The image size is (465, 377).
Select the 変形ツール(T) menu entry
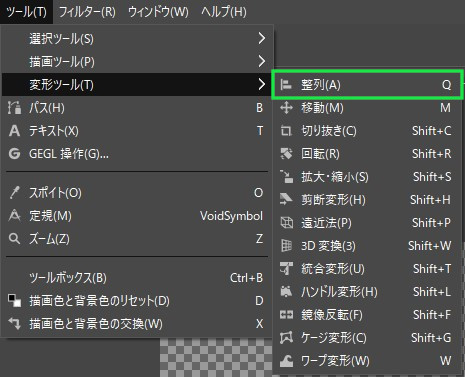[x=138, y=85]
